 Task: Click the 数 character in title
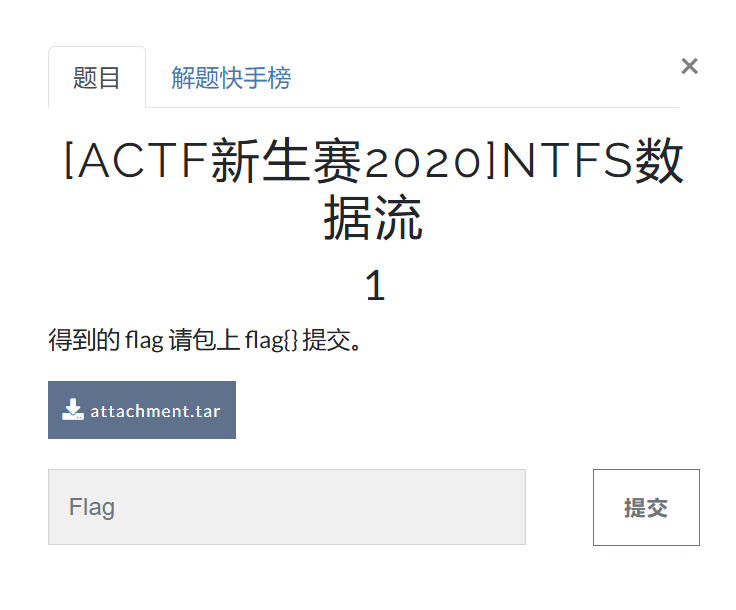tap(659, 160)
